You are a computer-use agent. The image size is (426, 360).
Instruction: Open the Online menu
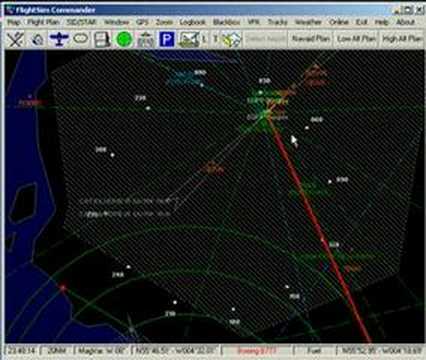click(x=339, y=22)
